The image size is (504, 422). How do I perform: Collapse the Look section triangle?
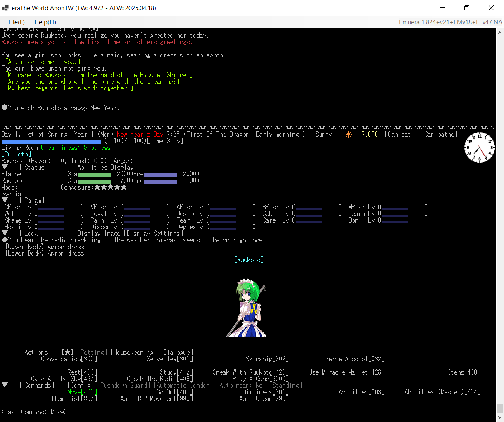[5, 233]
